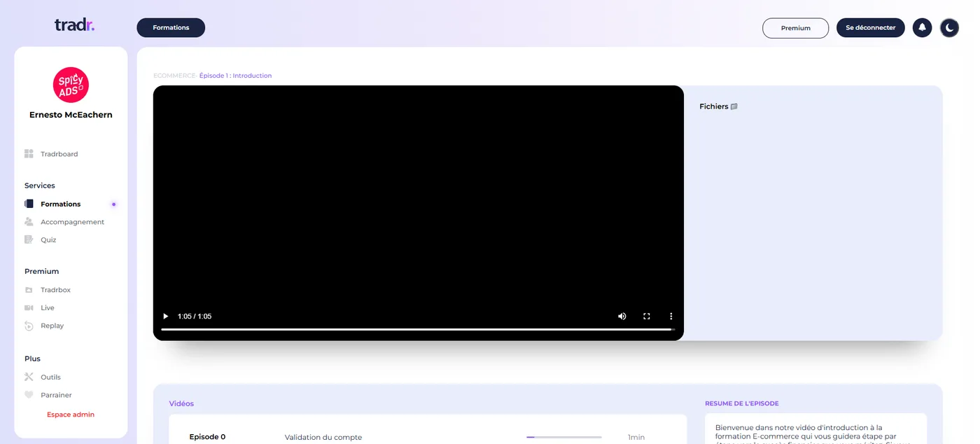This screenshot has width=980, height=444.
Task: Open Outils under Plus
Action: click(50, 377)
